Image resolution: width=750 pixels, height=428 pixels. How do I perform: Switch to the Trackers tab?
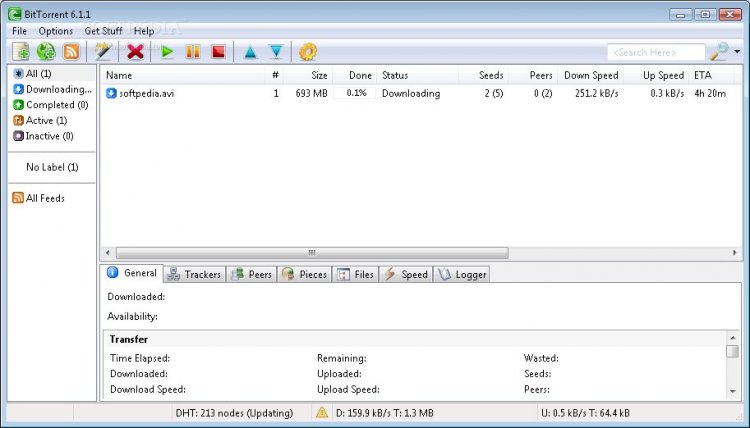(195, 274)
